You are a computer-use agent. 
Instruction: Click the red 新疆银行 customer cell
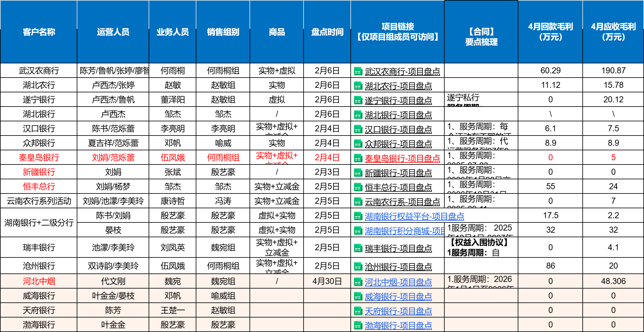click(x=39, y=172)
